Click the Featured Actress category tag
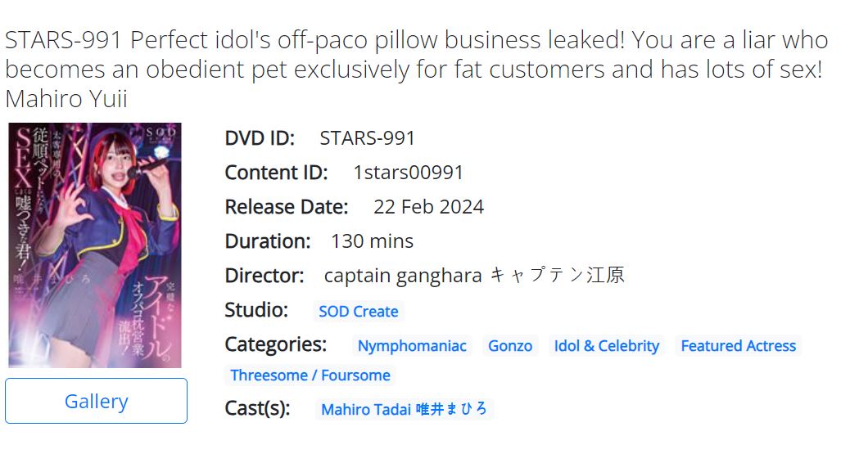Viewport: 868px width, 463px height. pos(738,346)
